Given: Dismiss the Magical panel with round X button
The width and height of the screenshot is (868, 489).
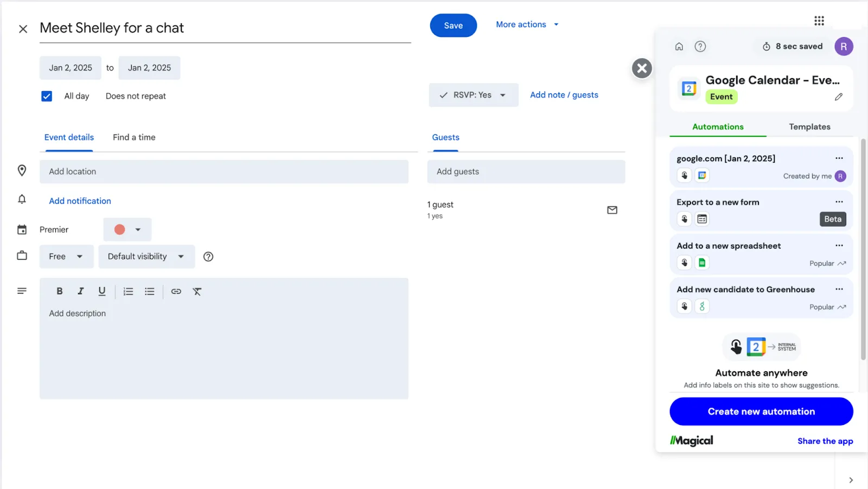Looking at the screenshot, I should tap(642, 68).
